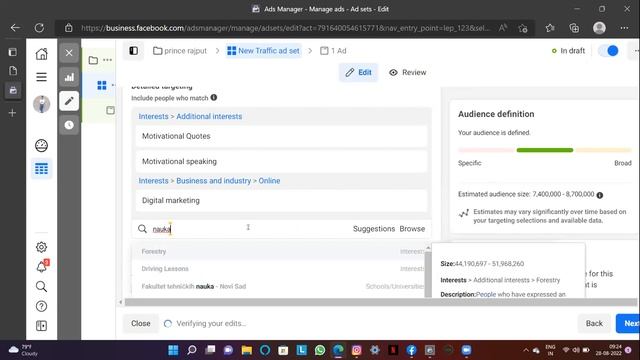Screen dimensions: 640x360
Task: Open the browser vertical tabs icon
Action: [13, 52]
